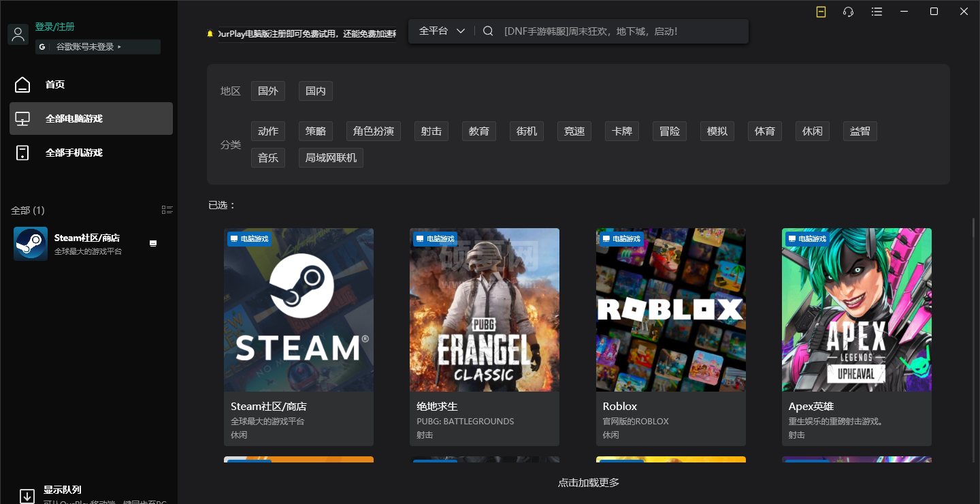Choose the 益智 category tag
Image resolution: width=980 pixels, height=504 pixels.
point(860,131)
